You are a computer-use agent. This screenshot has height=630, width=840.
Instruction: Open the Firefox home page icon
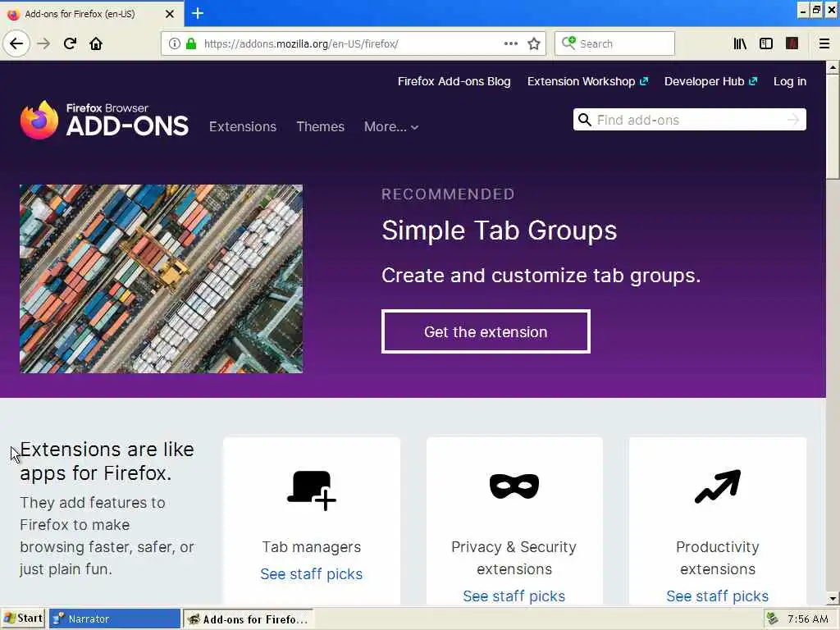96,43
